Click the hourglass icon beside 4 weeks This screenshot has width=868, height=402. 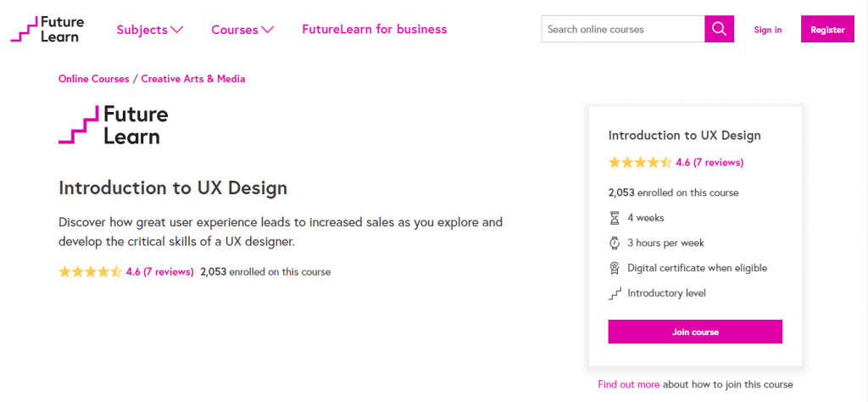(615, 218)
